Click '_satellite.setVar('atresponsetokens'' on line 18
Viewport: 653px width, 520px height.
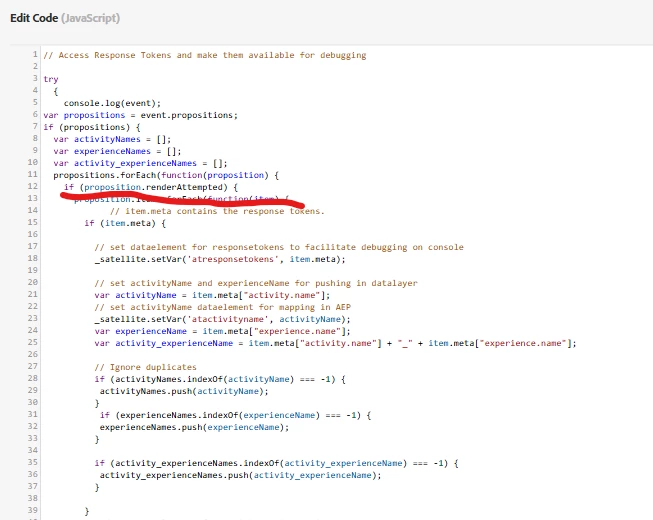click(x=187, y=259)
